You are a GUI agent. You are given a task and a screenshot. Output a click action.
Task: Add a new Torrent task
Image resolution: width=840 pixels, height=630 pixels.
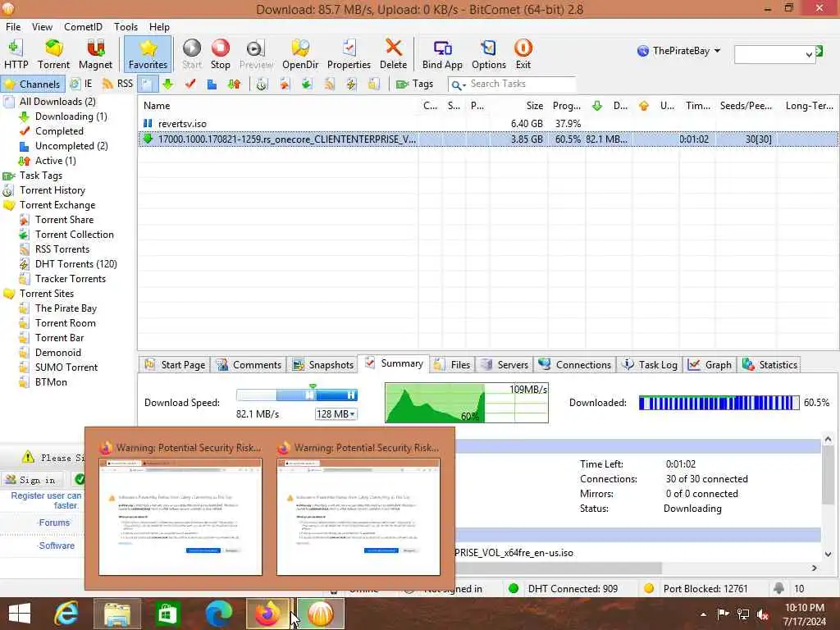pyautogui.click(x=53, y=54)
